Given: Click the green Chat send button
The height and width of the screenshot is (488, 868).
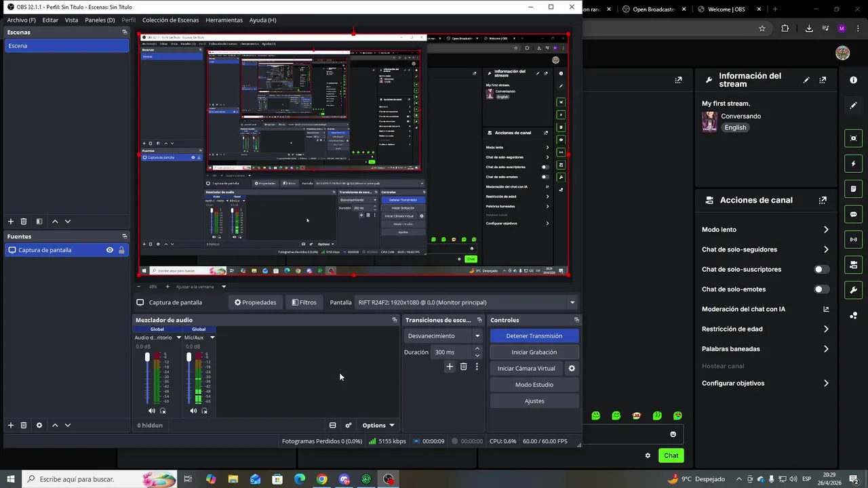Looking at the screenshot, I should point(671,455).
